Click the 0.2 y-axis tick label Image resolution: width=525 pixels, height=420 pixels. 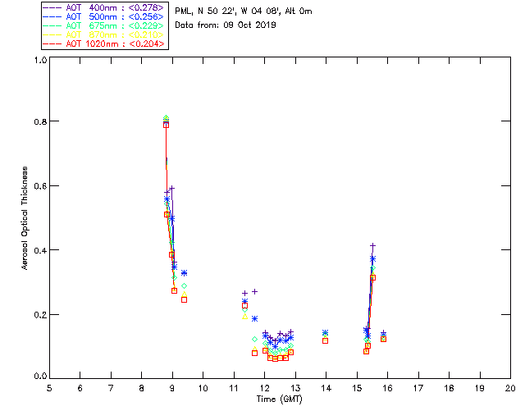point(40,314)
